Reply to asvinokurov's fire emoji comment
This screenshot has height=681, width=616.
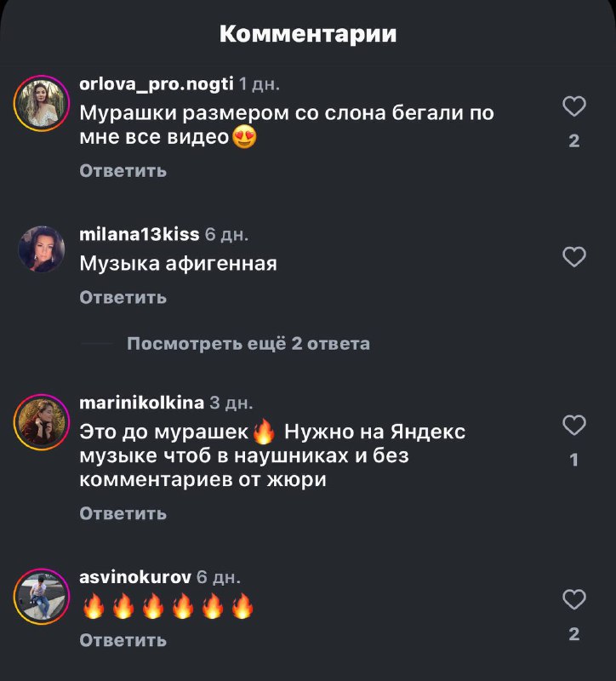pos(123,640)
